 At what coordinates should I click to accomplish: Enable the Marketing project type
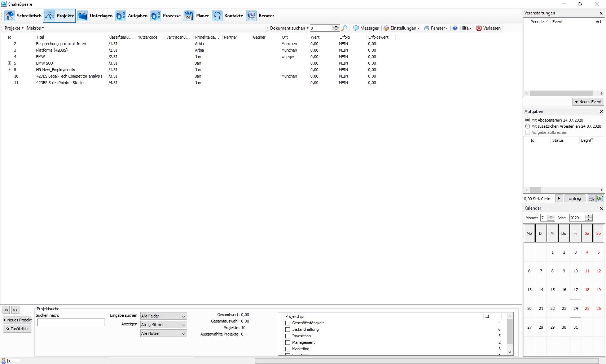click(287, 349)
